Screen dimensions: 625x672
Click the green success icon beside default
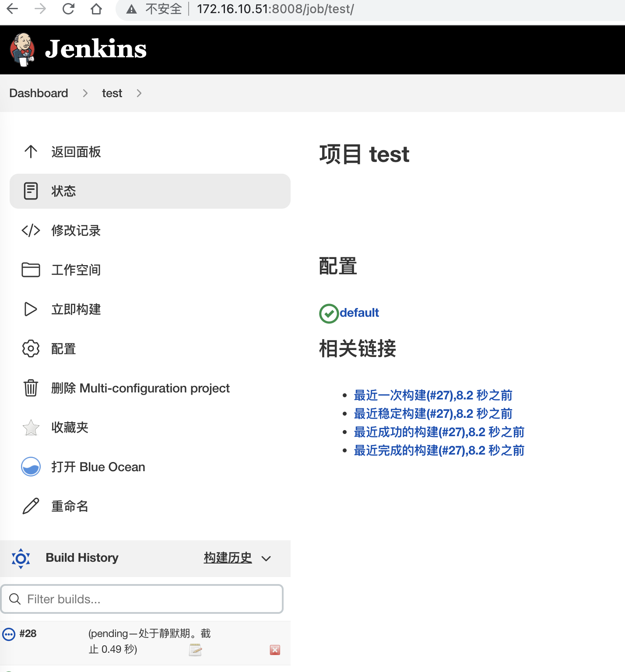[329, 313]
